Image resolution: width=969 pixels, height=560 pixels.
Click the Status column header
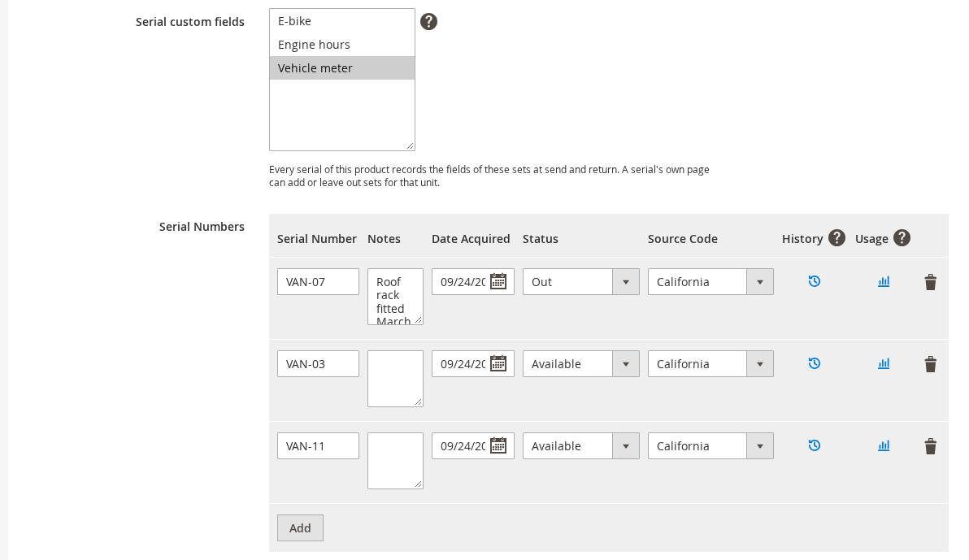click(541, 239)
